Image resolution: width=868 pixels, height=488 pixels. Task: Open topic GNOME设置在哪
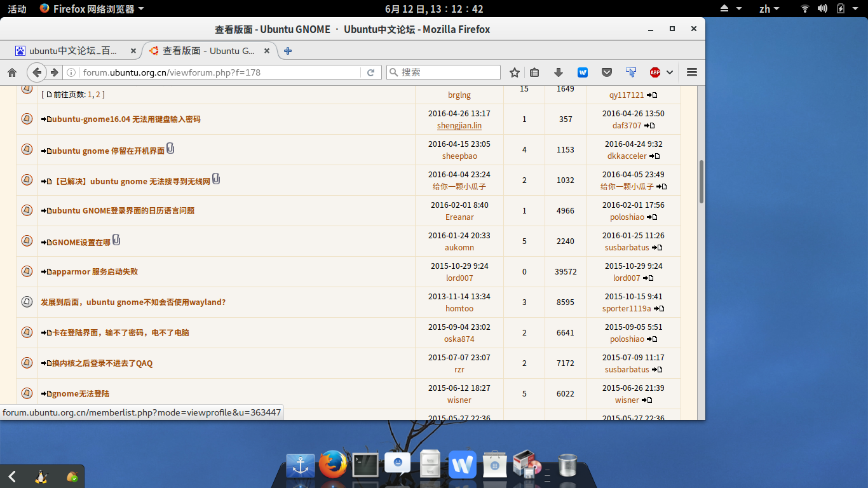(x=81, y=242)
